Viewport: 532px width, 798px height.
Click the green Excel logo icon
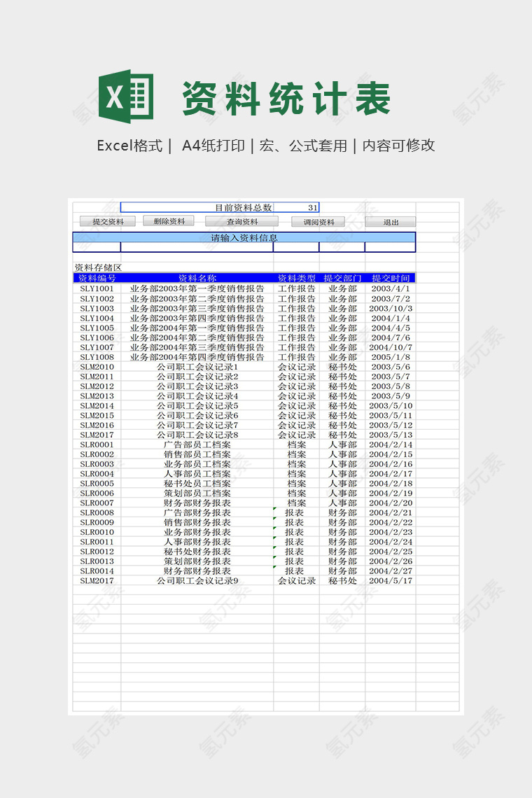tap(126, 95)
